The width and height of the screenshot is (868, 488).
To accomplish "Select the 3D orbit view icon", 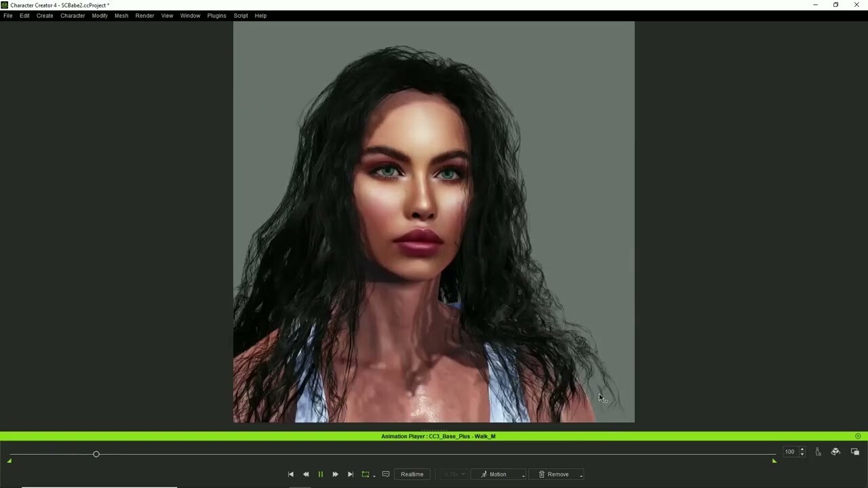I will 835,451.
